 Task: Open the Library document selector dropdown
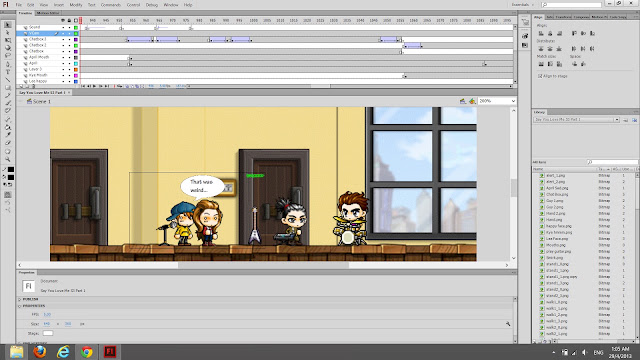pyautogui.click(x=576, y=120)
